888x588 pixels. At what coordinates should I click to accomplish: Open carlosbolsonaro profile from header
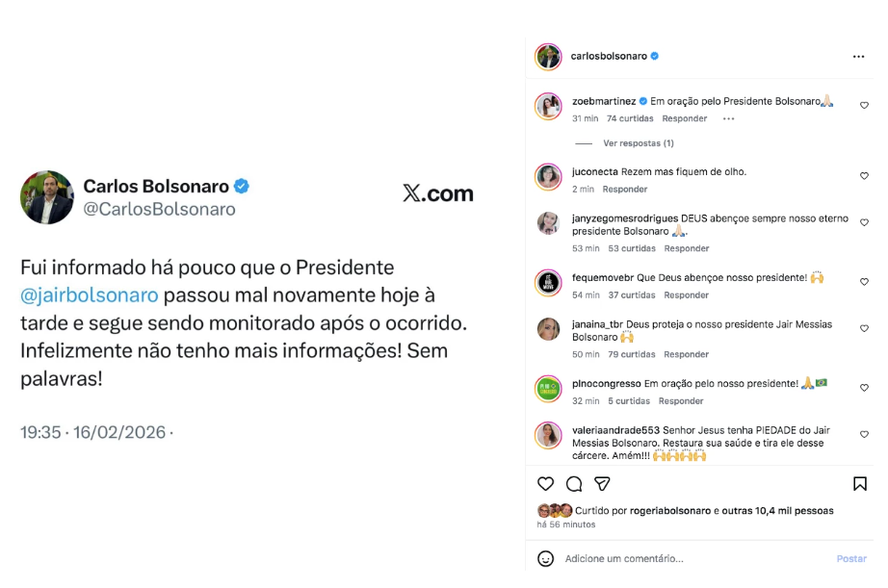pyautogui.click(x=609, y=57)
